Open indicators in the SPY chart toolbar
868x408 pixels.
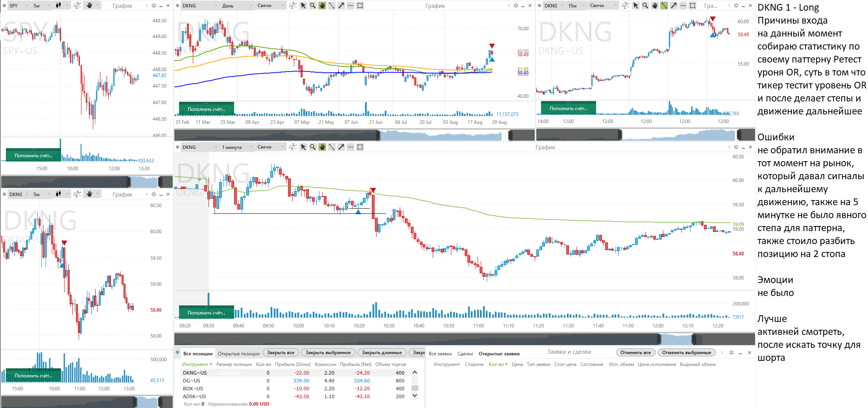coord(77,6)
